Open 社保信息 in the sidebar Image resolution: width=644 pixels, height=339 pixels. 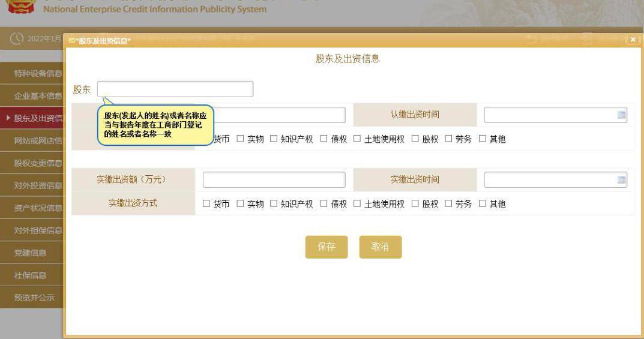(x=32, y=275)
